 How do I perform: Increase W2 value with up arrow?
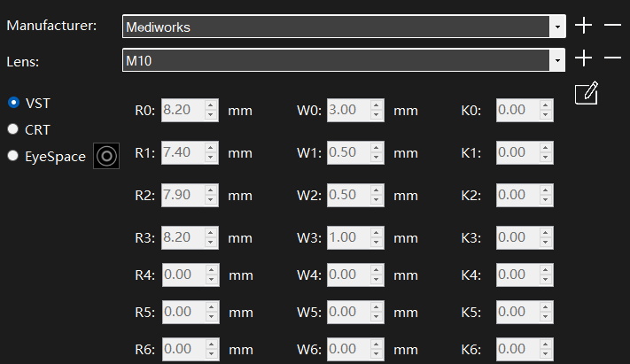tap(377, 190)
